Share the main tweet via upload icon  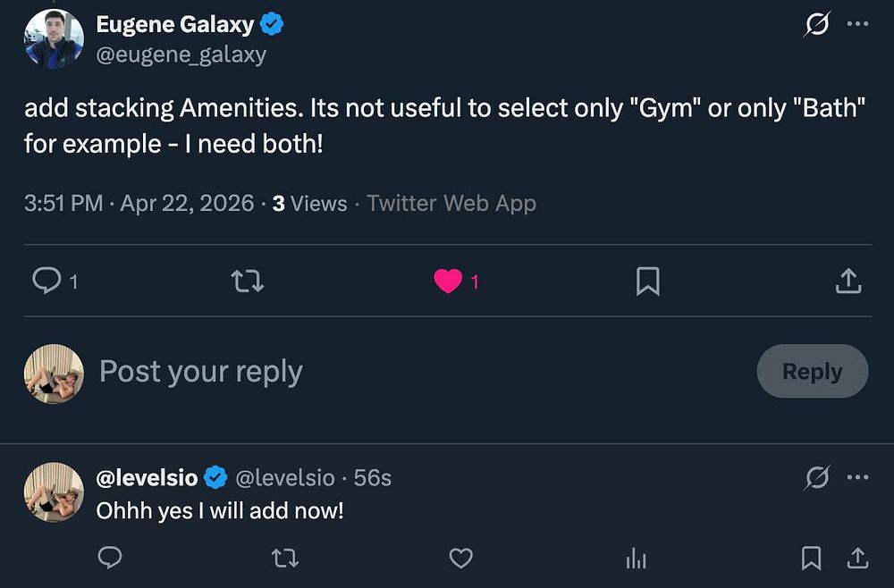point(848,281)
